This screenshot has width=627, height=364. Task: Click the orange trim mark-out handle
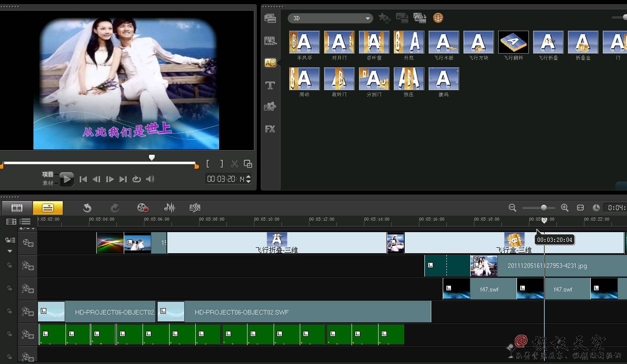197,166
